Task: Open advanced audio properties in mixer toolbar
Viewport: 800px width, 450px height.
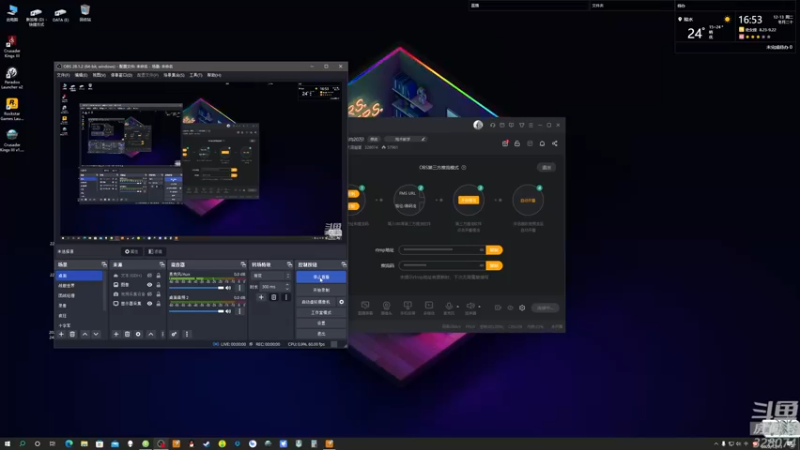Action: tap(174, 334)
